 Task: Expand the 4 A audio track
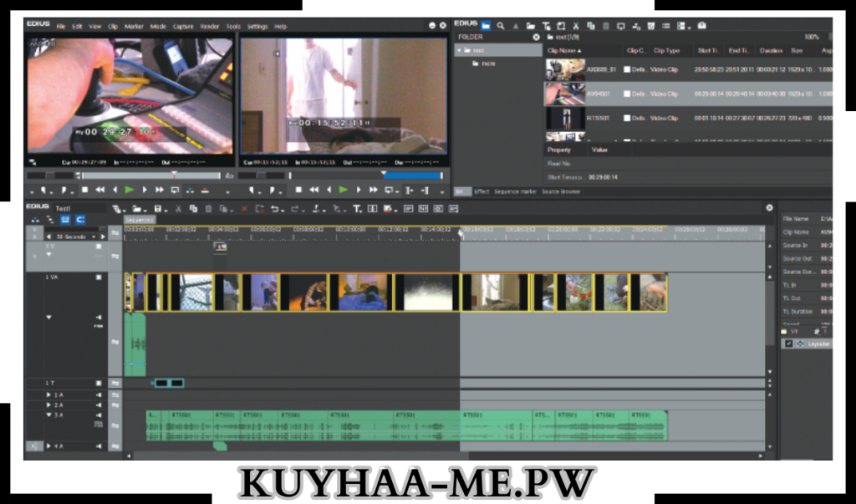[x=48, y=446]
